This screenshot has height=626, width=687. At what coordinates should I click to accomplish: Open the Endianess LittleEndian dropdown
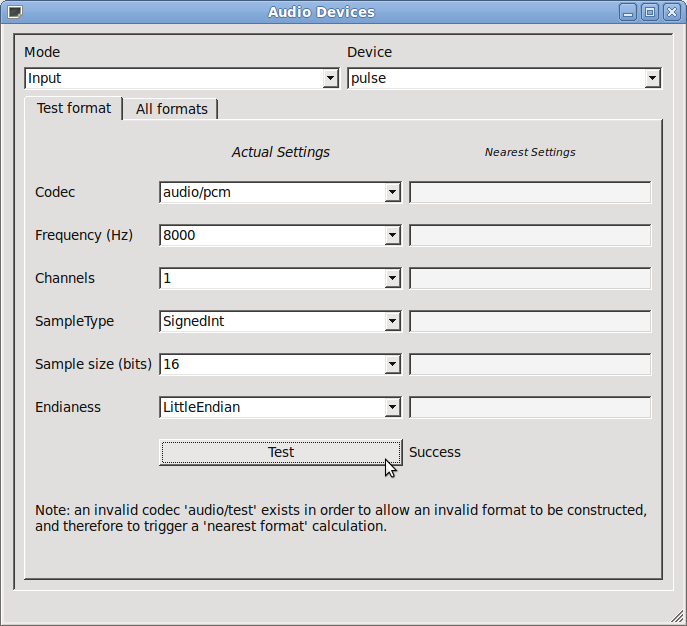[x=280, y=407]
